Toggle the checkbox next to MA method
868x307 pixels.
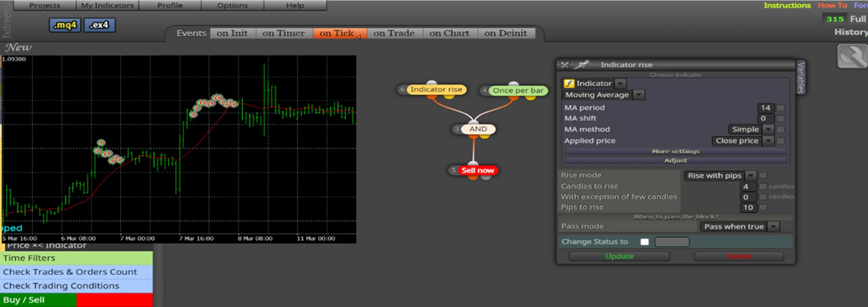coord(780,129)
